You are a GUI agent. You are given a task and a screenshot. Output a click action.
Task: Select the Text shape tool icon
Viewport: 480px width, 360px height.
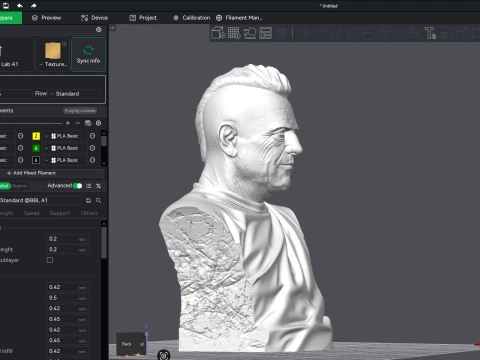pyautogui.click(x=430, y=33)
